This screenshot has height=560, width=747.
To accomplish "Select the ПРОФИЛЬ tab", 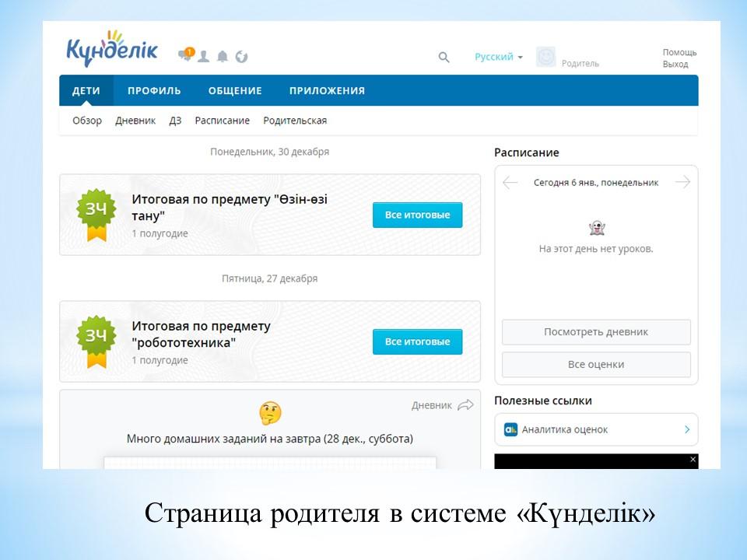I will 154,90.
